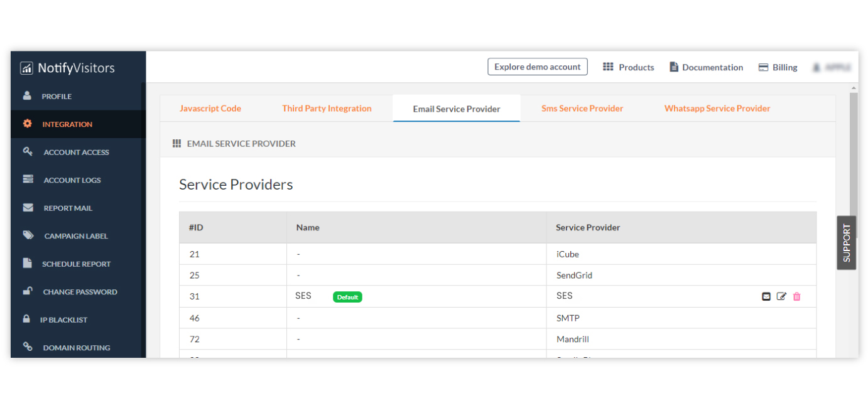Select Email Service Provider tab
Screen dimensions: 868x408
tap(457, 109)
